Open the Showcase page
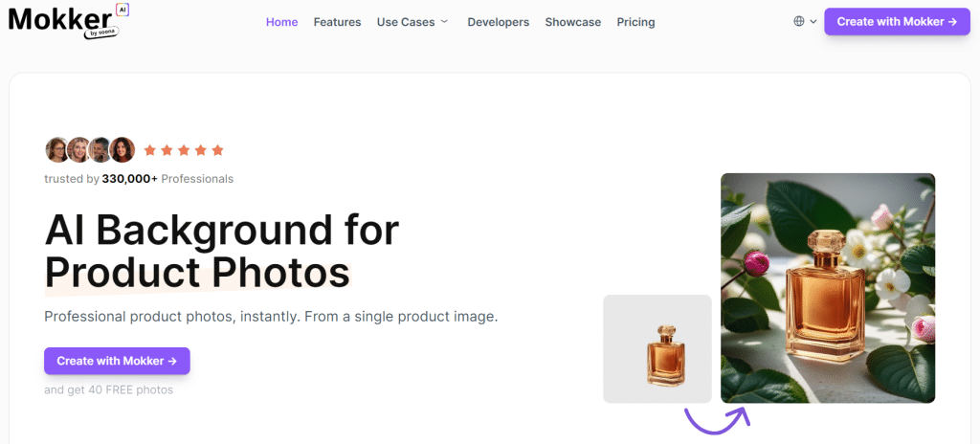 point(573,22)
